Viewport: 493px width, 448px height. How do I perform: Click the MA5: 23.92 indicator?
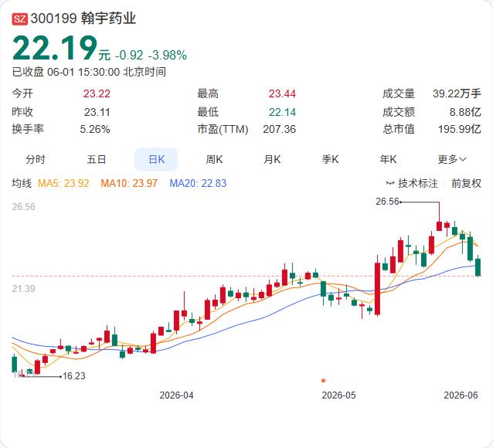coord(63,183)
